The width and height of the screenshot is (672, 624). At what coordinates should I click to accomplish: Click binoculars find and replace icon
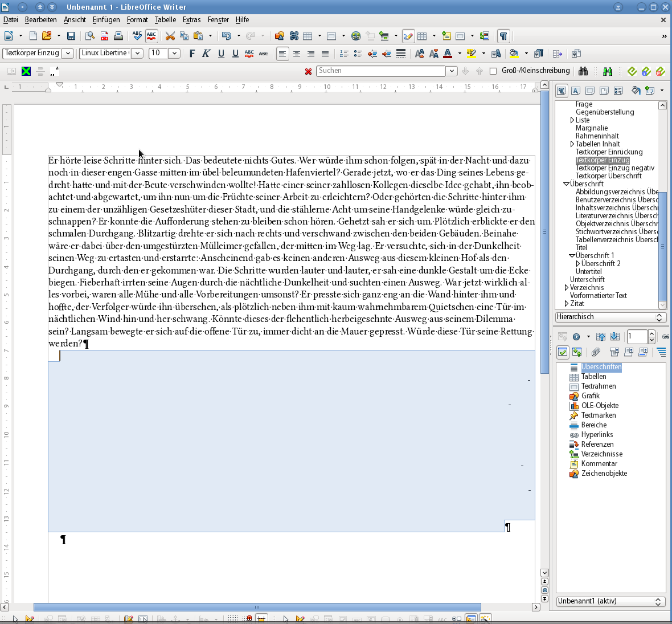[583, 71]
